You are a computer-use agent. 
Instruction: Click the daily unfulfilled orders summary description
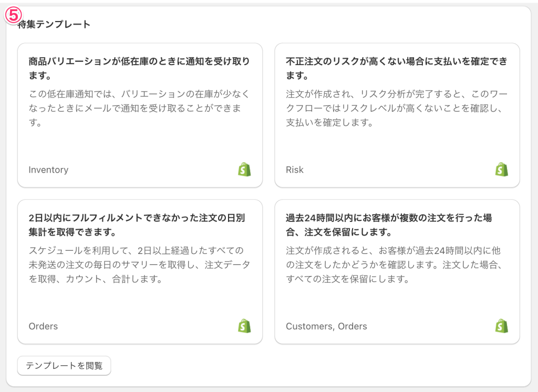(x=139, y=264)
